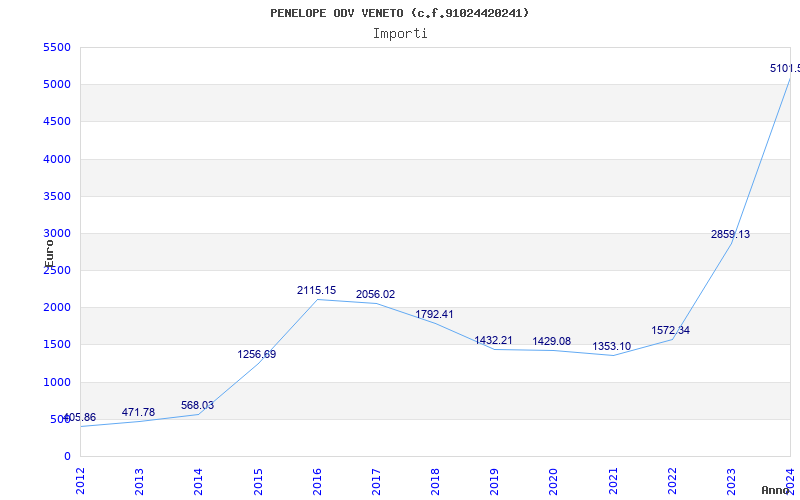Screen dimensions: 800x500
Task: Click the Euro y-axis title
Action: tap(49, 253)
